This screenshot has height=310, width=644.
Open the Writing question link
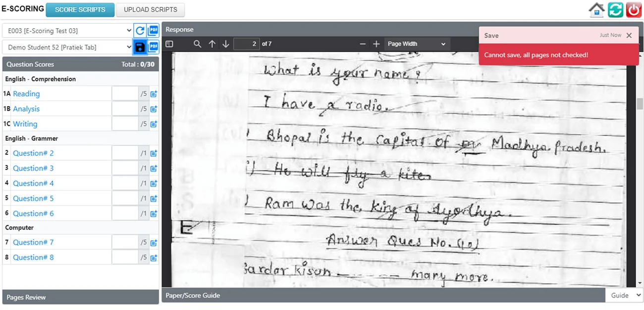coord(25,124)
